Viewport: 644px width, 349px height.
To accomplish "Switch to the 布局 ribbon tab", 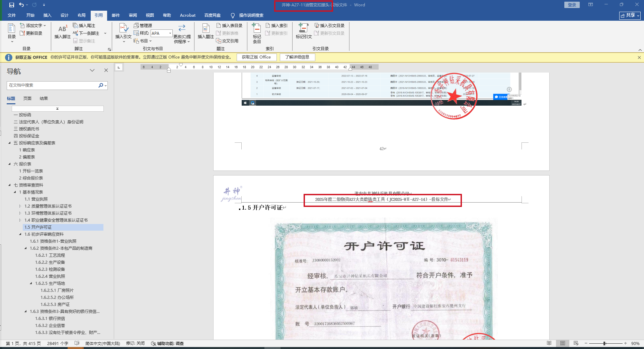I will tap(82, 15).
